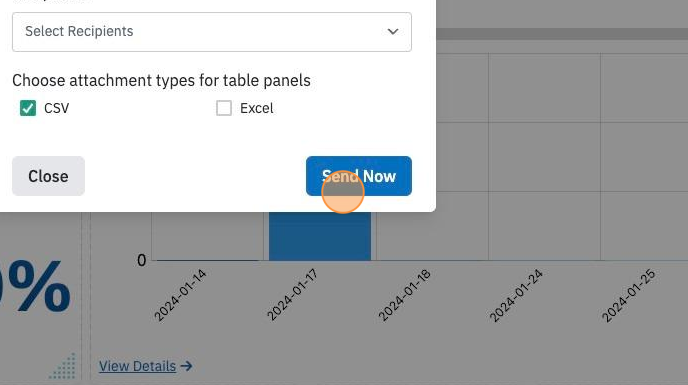Screen dimensions: 688x385
Task: Click the large percent sign value
Action: point(37,286)
